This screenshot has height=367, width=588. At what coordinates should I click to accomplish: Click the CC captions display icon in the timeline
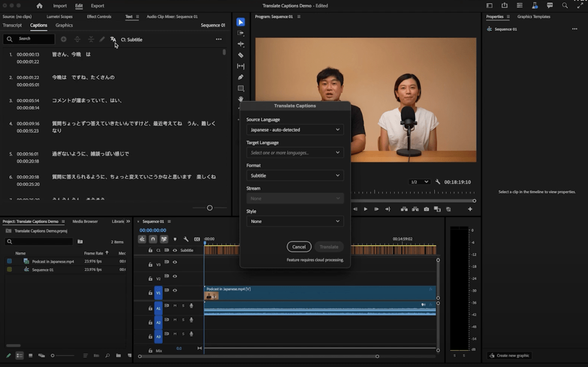(x=197, y=239)
